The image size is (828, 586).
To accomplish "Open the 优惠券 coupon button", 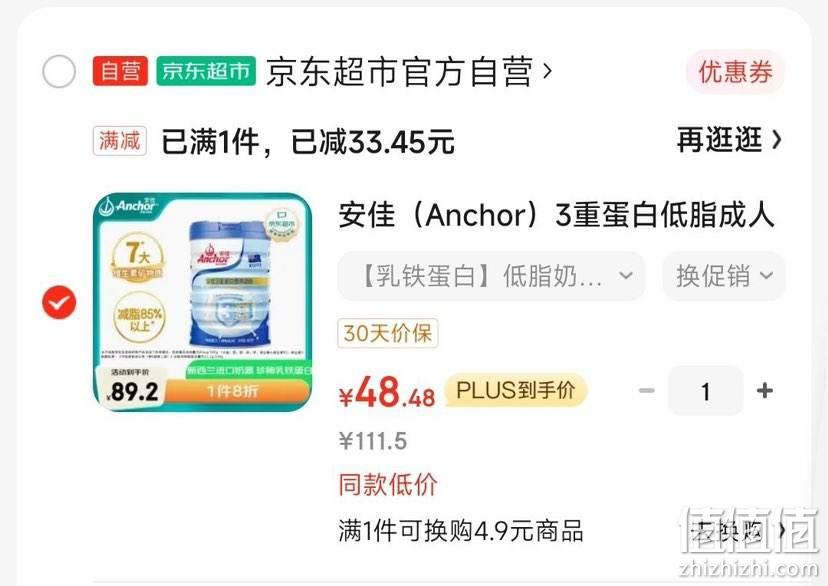I will tap(736, 72).
